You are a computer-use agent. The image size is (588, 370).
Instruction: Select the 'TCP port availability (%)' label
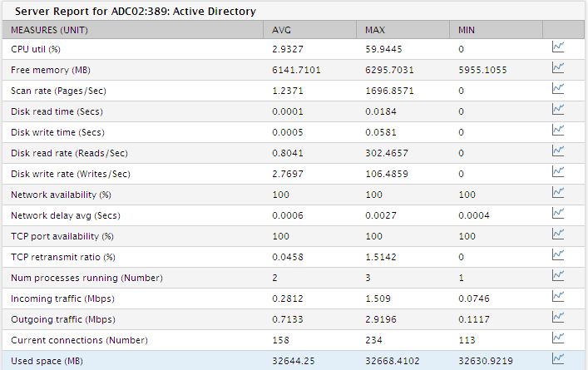point(62,236)
